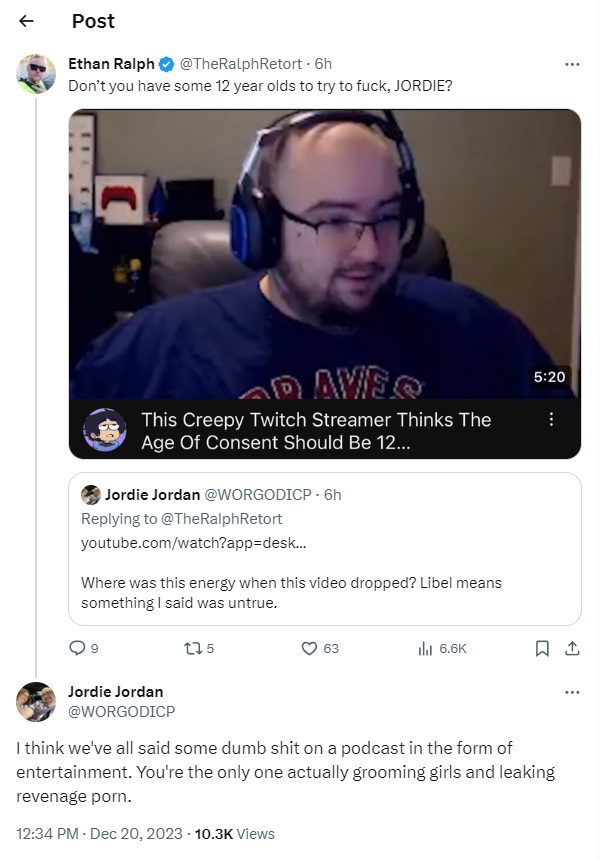Open the video title about Creepy Twitch Streamer
This screenshot has width=614, height=860.
point(316,431)
